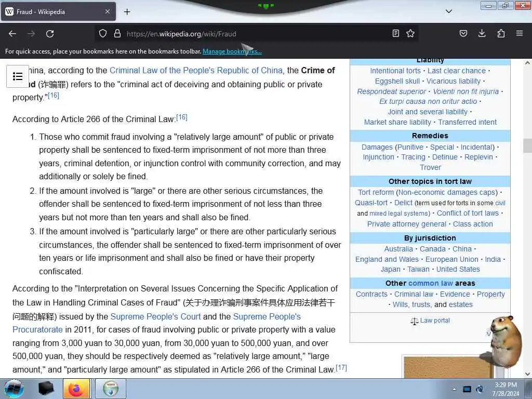This screenshot has width=532, height=399.
Task: Open Eggshell skull link
Action: pyautogui.click(x=397, y=81)
